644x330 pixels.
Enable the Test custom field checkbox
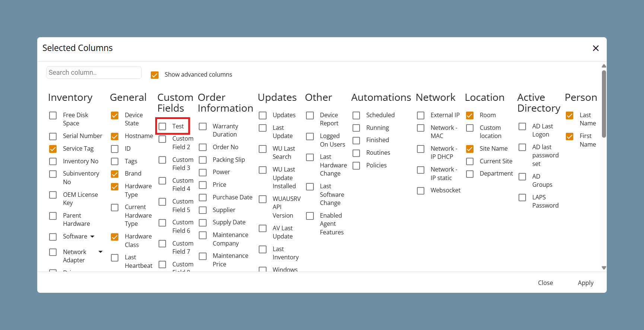point(162,126)
